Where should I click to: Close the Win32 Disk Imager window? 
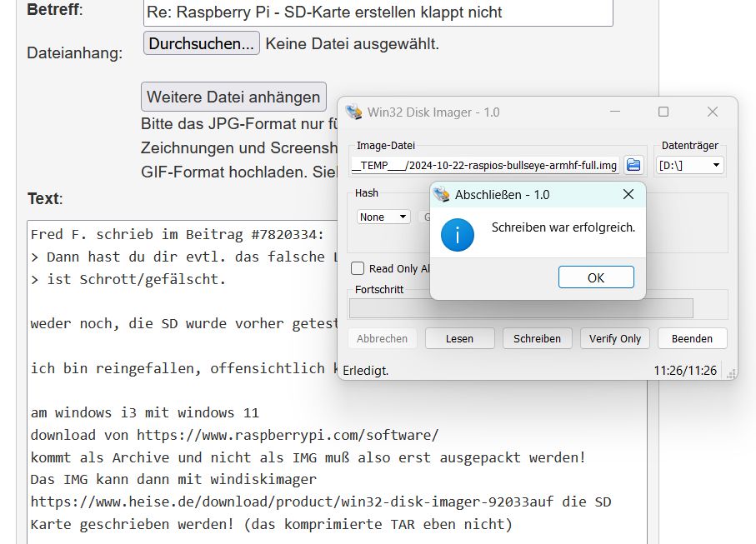[x=713, y=112]
